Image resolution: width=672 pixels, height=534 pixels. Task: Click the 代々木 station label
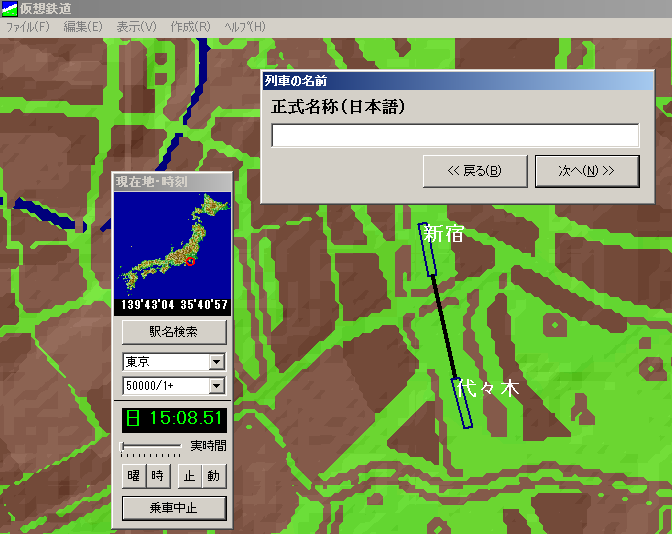click(488, 389)
